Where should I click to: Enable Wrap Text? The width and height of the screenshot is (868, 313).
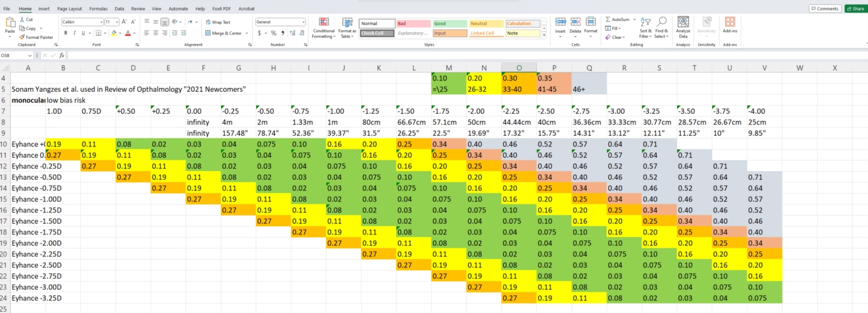tap(218, 22)
